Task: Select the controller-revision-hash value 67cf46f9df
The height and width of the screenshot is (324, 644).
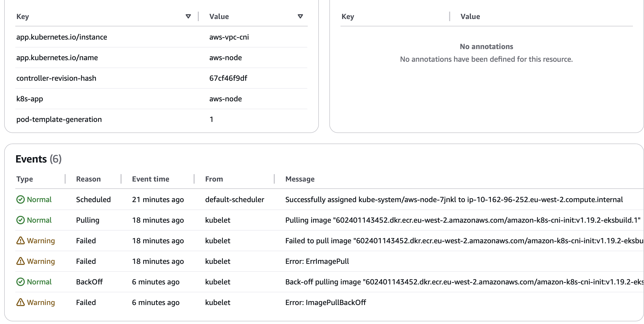Action: point(228,78)
